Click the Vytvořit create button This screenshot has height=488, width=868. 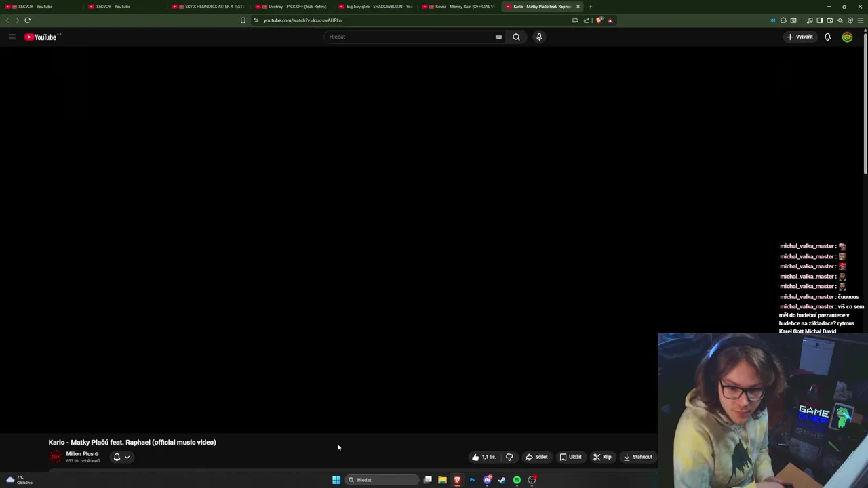(x=800, y=37)
